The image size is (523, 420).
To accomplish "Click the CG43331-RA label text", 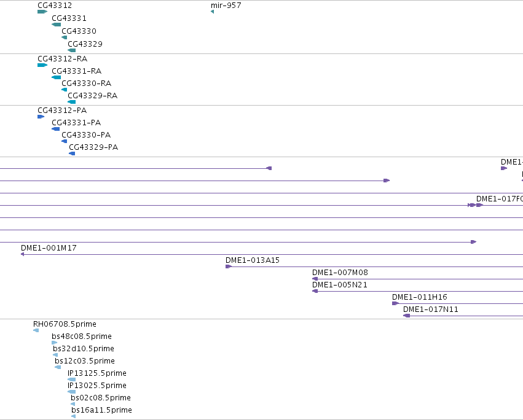I will point(77,71).
